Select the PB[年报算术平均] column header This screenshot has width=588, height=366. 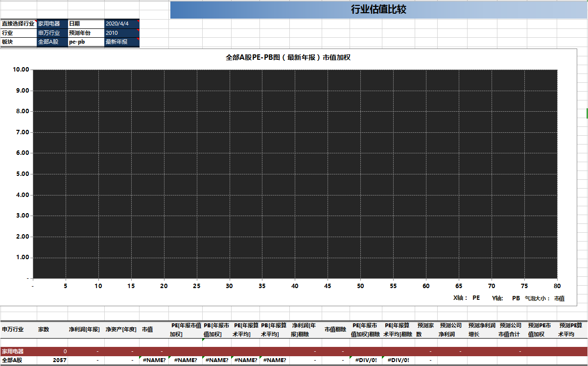pyautogui.click(x=274, y=329)
